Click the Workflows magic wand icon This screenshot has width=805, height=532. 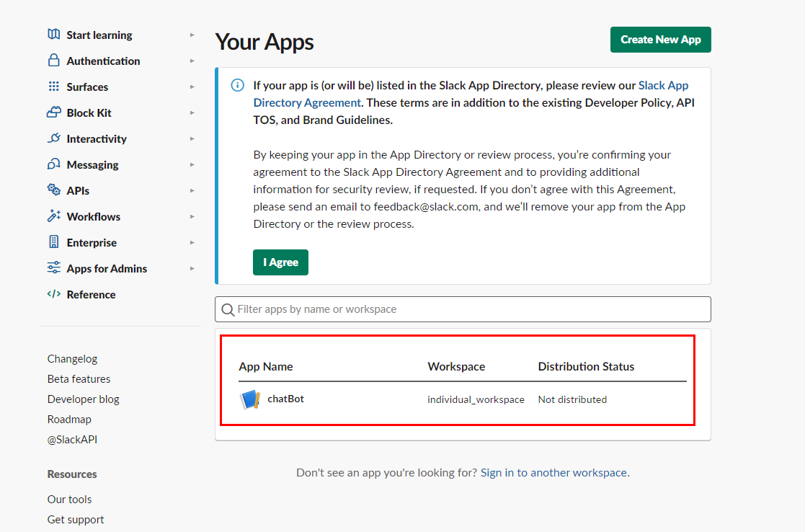pyautogui.click(x=53, y=216)
